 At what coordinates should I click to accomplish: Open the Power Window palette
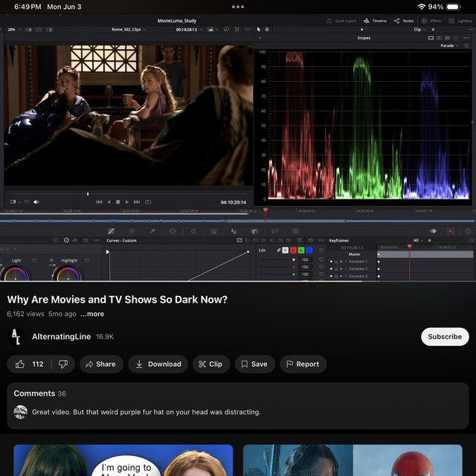173,231
